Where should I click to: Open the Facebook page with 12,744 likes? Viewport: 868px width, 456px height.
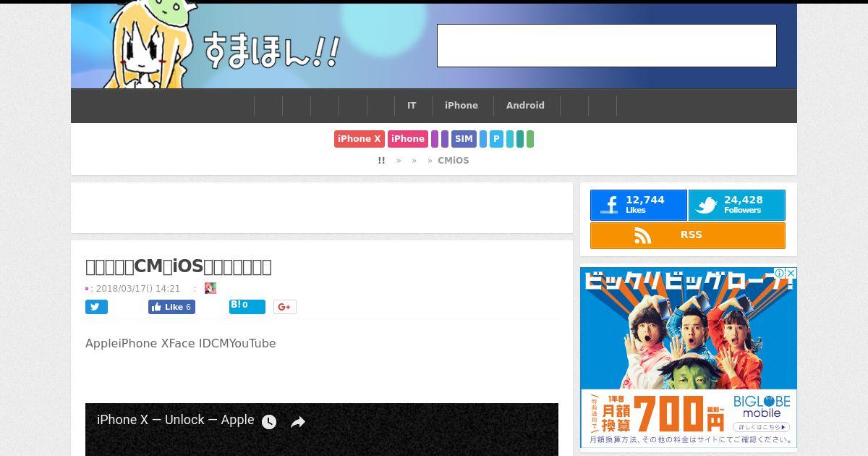(639, 205)
